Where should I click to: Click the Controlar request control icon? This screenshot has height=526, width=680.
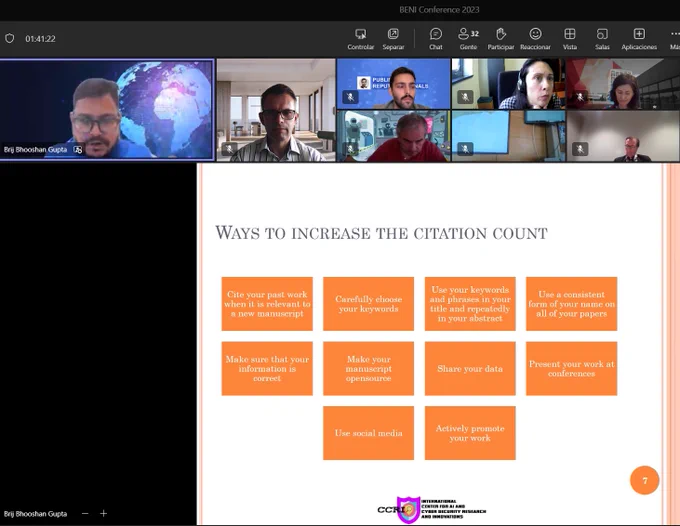[360, 39]
